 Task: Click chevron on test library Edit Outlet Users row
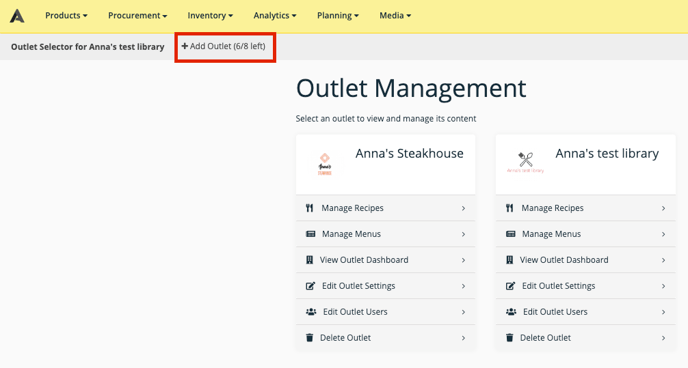point(663,312)
